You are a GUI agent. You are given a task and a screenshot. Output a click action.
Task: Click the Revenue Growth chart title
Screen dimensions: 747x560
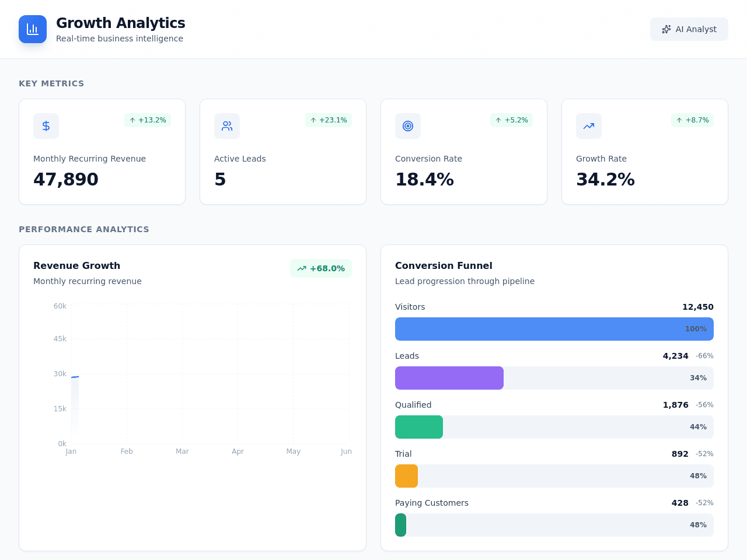point(76,265)
